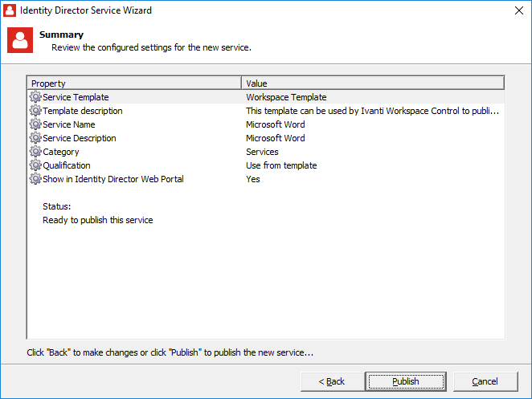This screenshot has width=532, height=399.
Task: Click the gear icon beside Category
Action: click(x=35, y=152)
